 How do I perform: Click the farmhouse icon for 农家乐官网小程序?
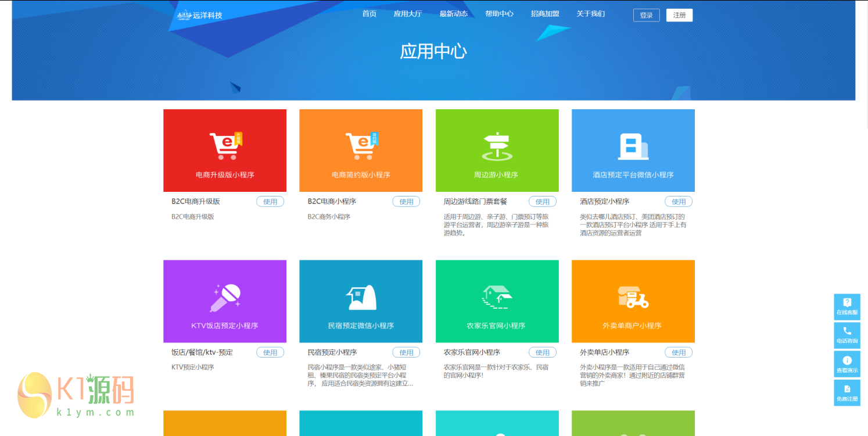coord(497,296)
